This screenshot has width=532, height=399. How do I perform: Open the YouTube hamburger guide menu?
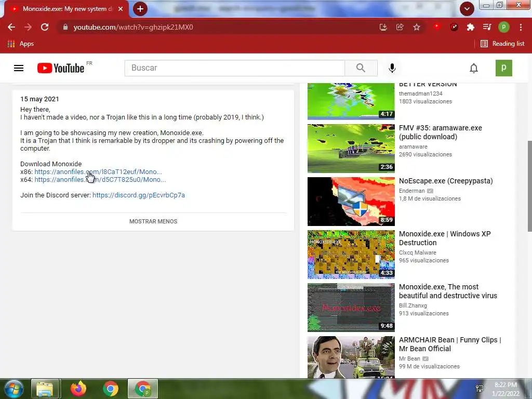(x=19, y=68)
